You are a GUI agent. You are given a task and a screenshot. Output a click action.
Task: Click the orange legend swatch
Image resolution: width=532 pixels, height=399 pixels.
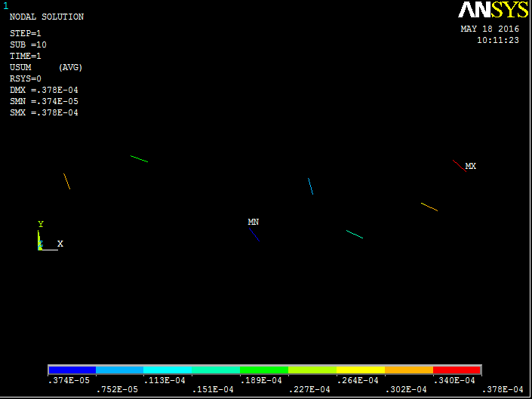(x=409, y=370)
